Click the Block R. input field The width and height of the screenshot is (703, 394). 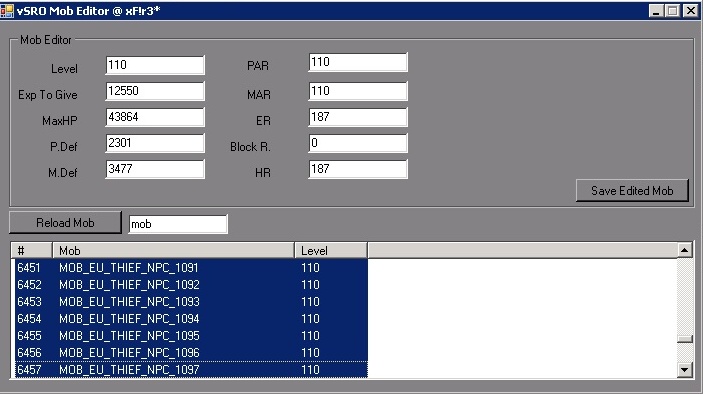point(358,143)
